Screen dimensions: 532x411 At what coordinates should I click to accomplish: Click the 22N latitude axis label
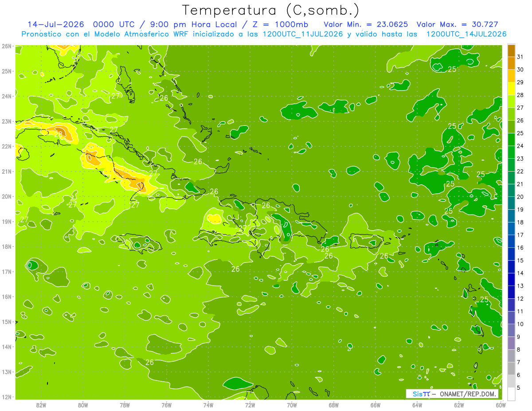coord(7,146)
